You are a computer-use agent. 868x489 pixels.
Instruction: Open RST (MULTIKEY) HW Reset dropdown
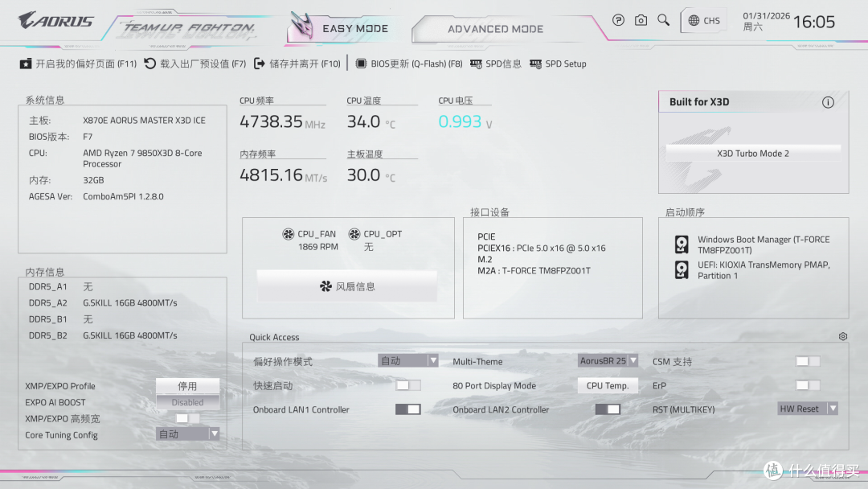[x=807, y=409]
